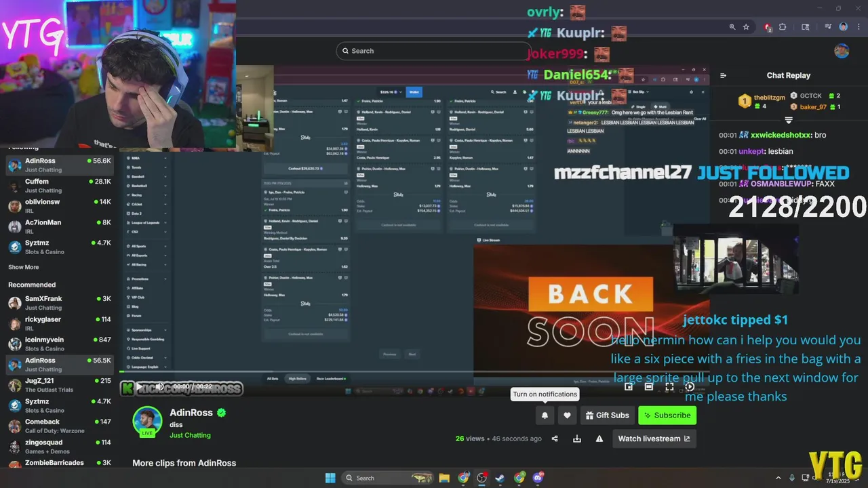Open zingosquad Games + Demos channel
Viewport: 868px width, 488px height.
(60, 447)
